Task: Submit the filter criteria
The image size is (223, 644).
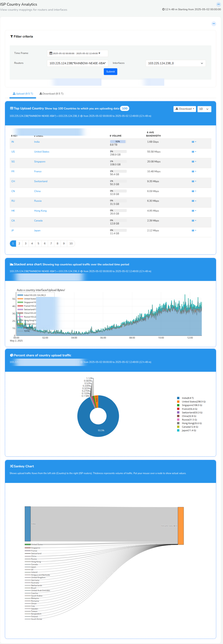Action: coord(111,71)
